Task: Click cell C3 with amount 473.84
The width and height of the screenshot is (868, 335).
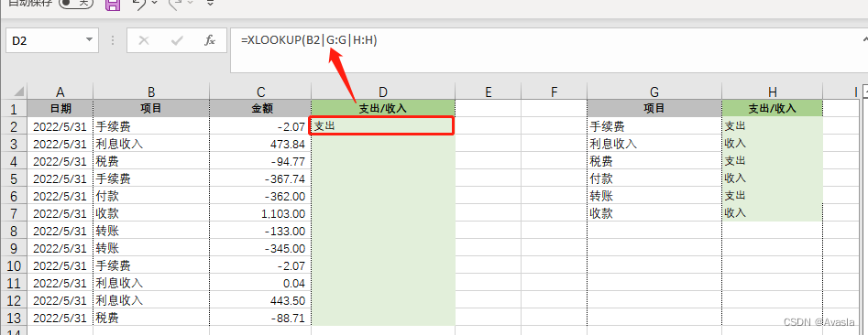Action: [260, 144]
